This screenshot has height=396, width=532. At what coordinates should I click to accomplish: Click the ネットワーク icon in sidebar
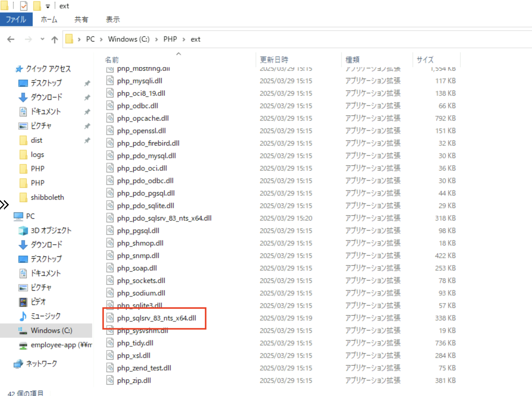18,364
